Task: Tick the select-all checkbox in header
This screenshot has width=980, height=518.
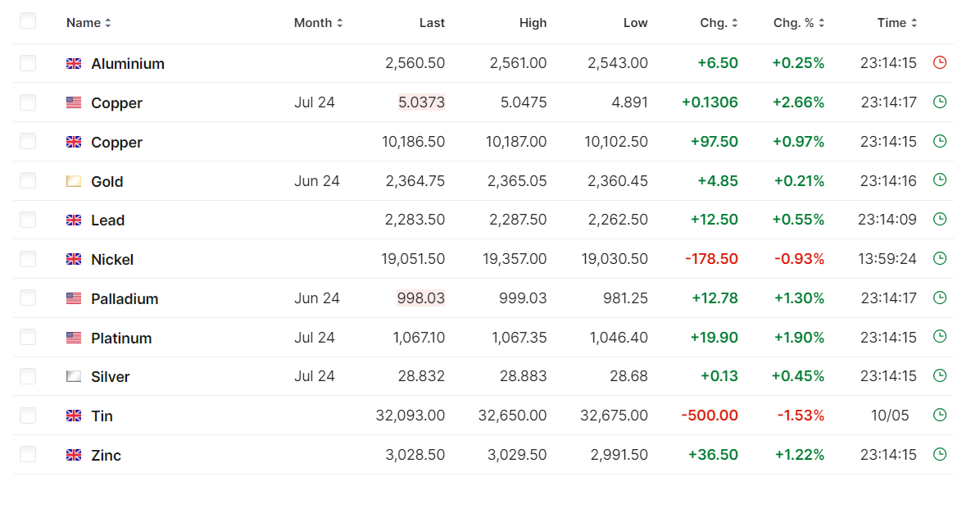Action: pos(28,21)
